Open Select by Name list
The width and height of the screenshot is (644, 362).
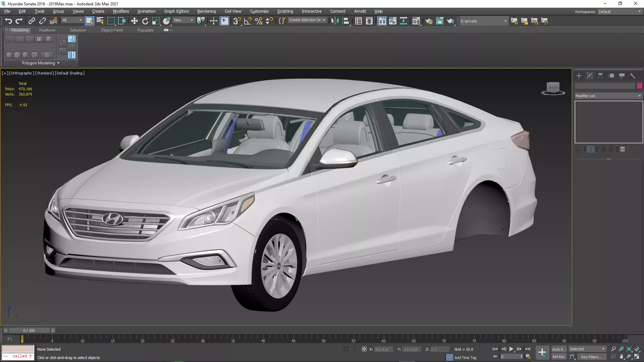(x=100, y=21)
